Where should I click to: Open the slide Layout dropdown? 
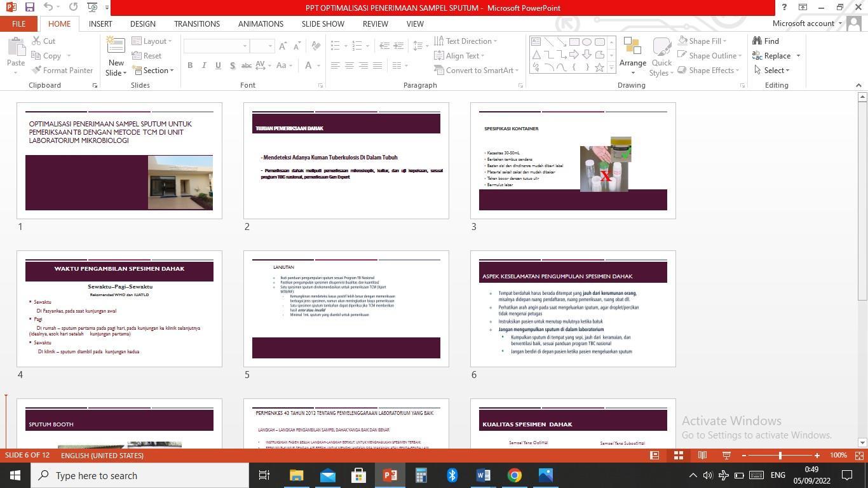coord(152,41)
